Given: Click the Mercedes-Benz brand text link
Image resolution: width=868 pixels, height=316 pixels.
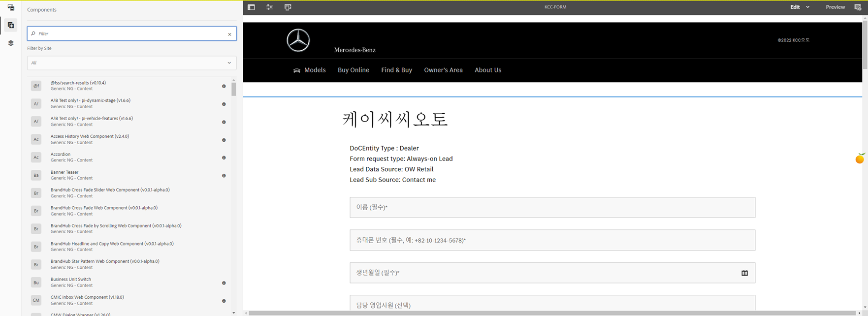Looking at the screenshot, I should point(354,50).
